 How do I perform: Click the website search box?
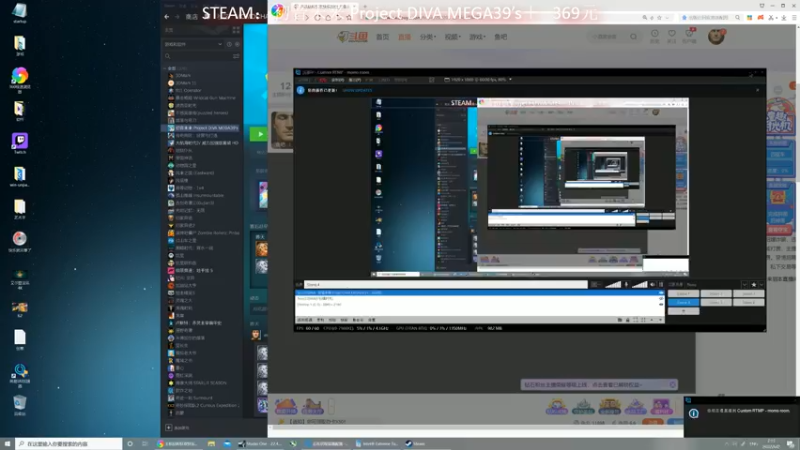tap(613, 37)
